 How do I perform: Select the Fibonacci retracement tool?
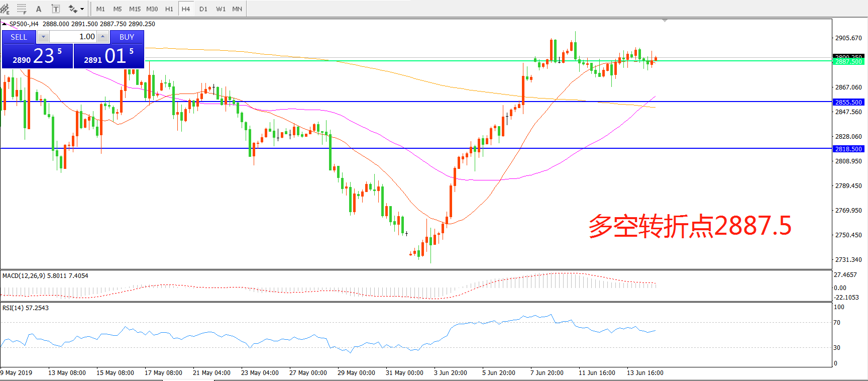coord(22,9)
